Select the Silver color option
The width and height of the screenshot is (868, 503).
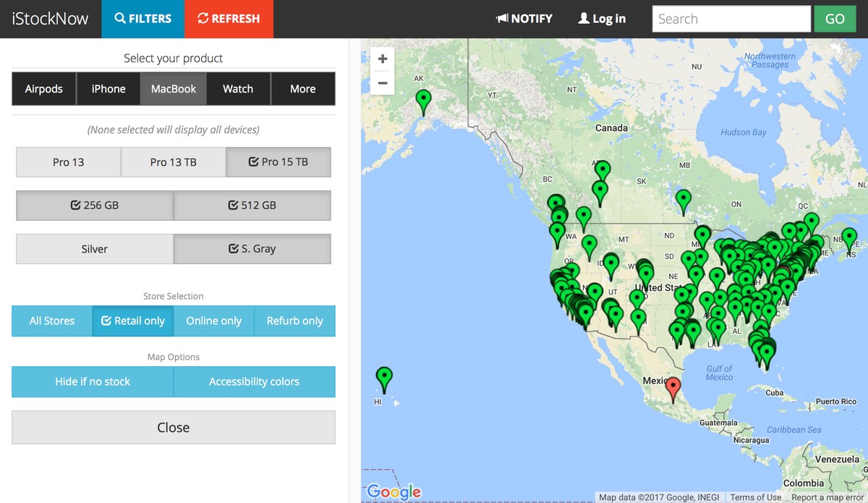[95, 249]
